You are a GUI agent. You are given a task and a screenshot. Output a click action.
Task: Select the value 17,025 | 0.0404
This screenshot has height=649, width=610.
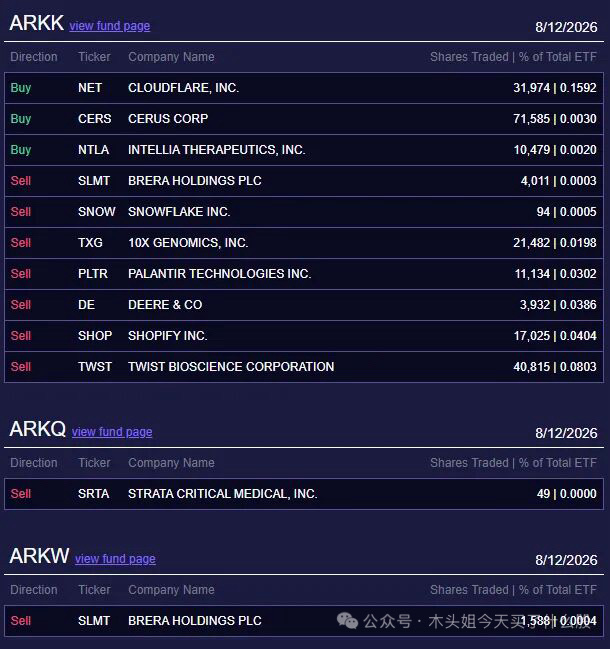point(555,336)
